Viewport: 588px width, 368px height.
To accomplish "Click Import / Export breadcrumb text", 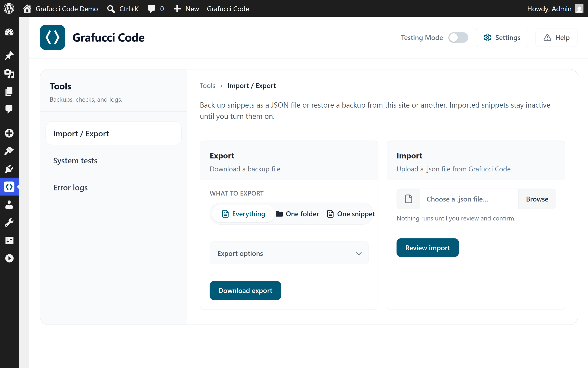I will click(252, 85).
